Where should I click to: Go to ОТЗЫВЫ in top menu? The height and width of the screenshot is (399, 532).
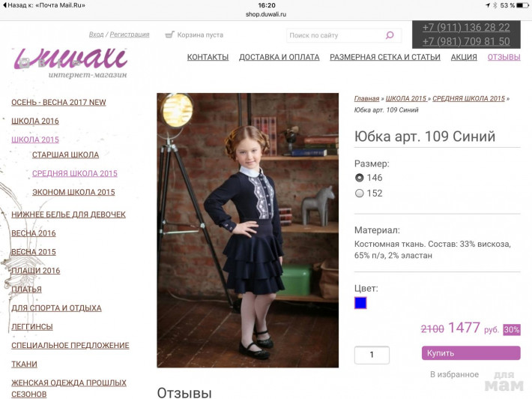[x=504, y=57]
